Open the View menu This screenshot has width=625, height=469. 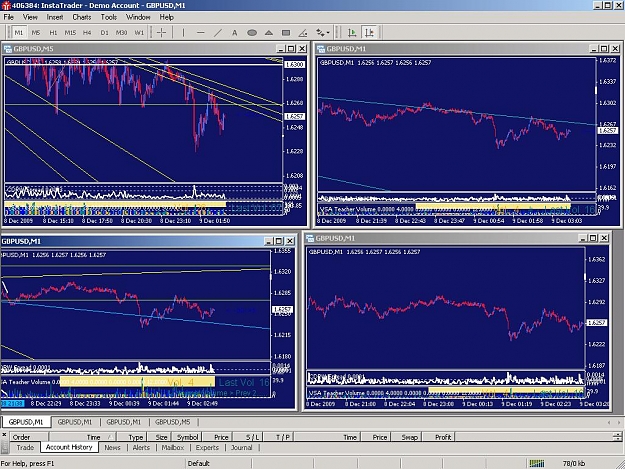tap(30, 17)
